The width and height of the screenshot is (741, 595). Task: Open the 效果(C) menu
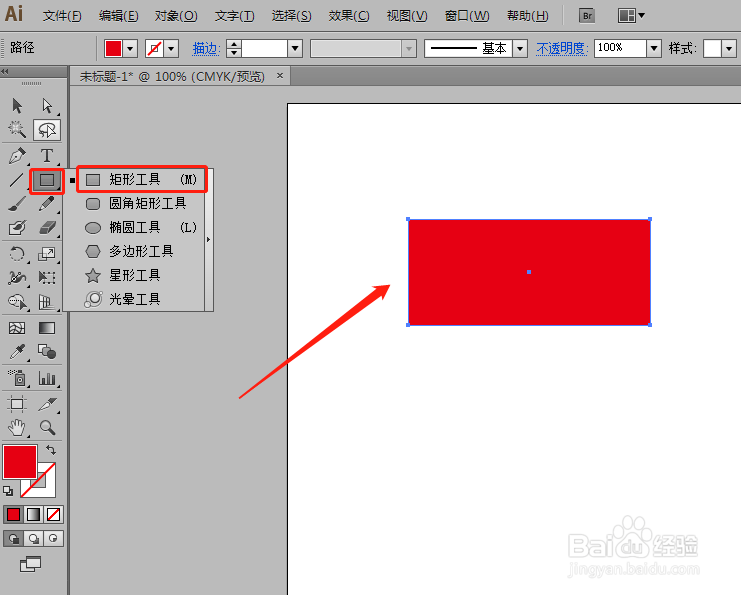pyautogui.click(x=349, y=16)
